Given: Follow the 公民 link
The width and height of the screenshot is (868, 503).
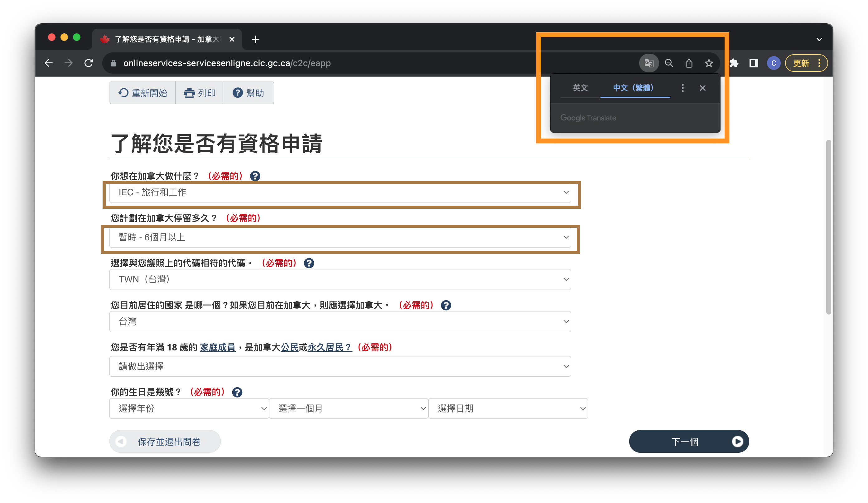Looking at the screenshot, I should click(290, 348).
